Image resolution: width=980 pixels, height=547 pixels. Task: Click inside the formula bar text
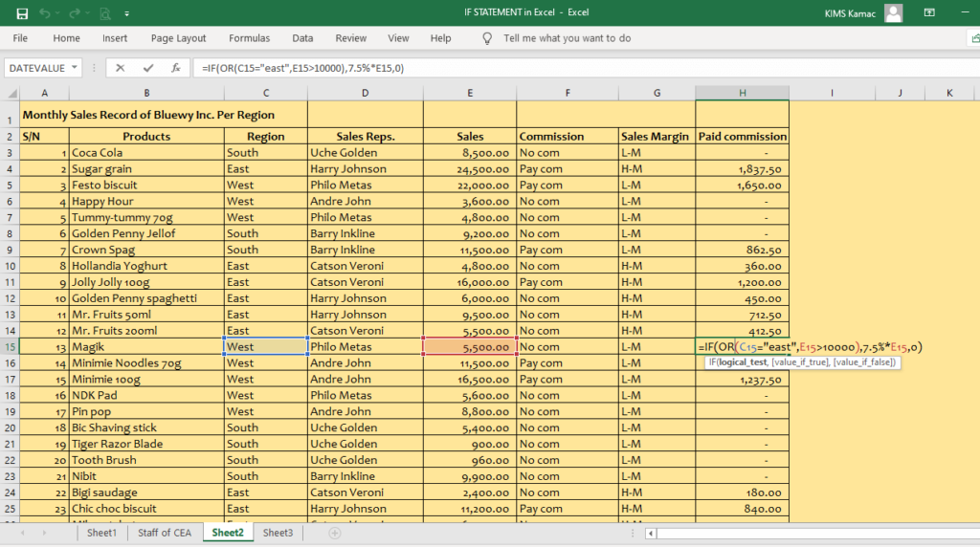(x=302, y=68)
